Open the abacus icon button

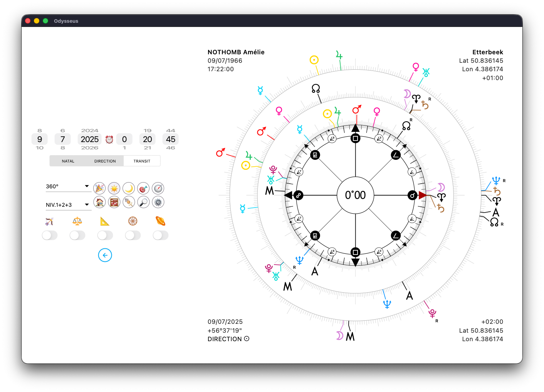click(114, 202)
